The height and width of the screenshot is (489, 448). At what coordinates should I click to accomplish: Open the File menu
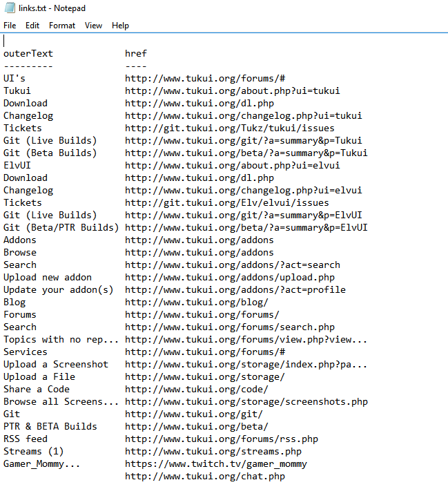coord(10,26)
